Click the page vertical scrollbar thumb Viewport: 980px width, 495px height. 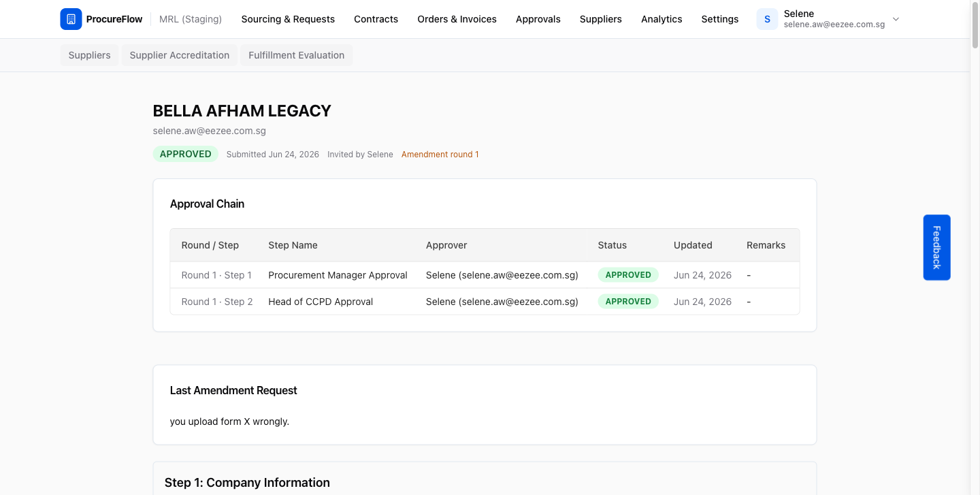pos(975,26)
